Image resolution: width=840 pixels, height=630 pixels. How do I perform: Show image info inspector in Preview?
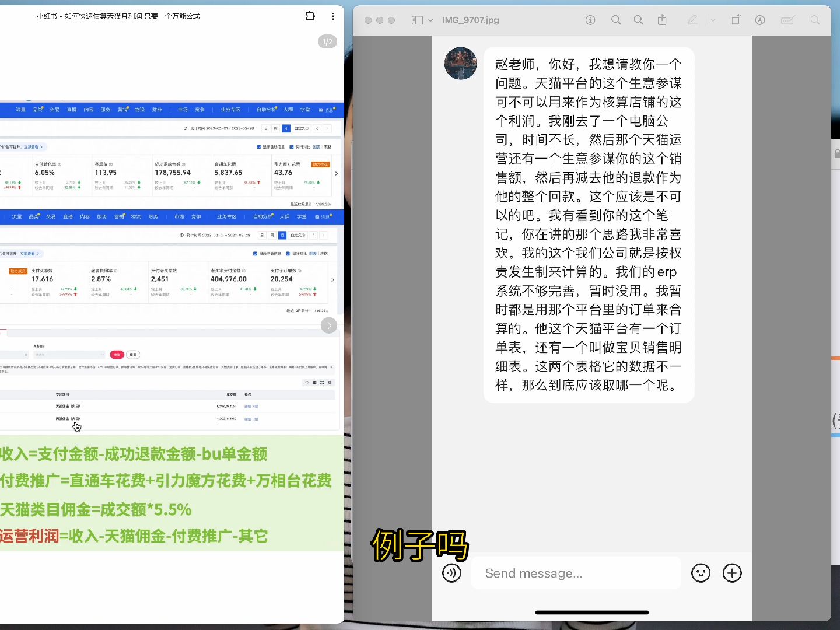click(x=590, y=20)
